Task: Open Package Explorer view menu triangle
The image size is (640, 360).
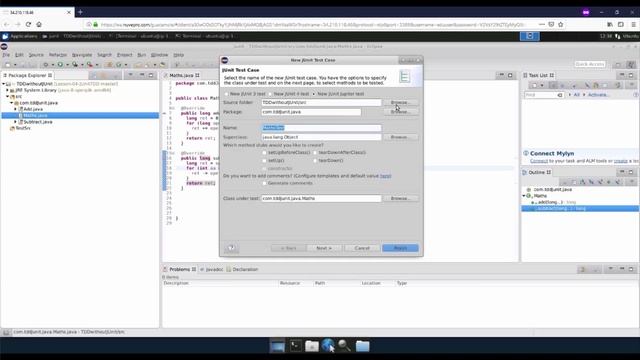Action: [x=131, y=75]
